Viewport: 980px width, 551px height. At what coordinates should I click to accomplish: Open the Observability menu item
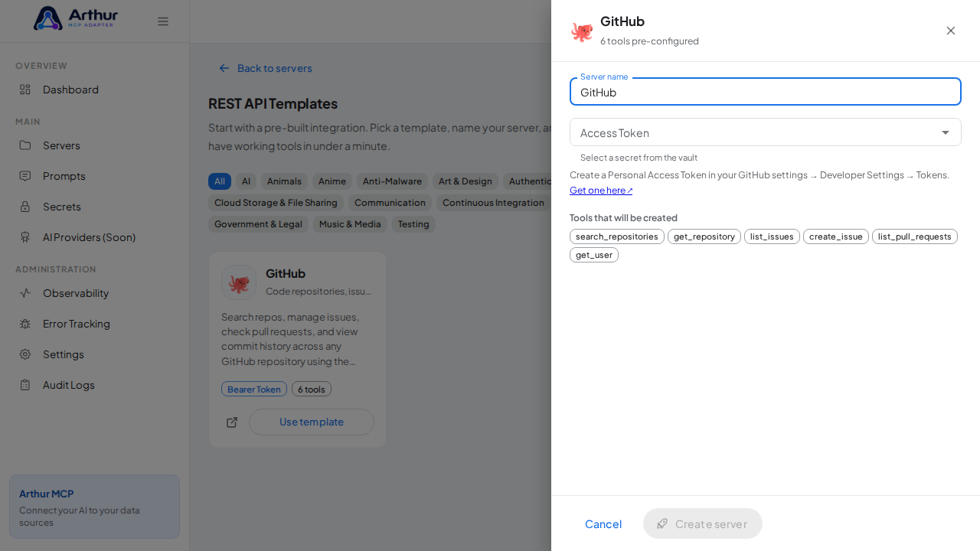[94, 293]
